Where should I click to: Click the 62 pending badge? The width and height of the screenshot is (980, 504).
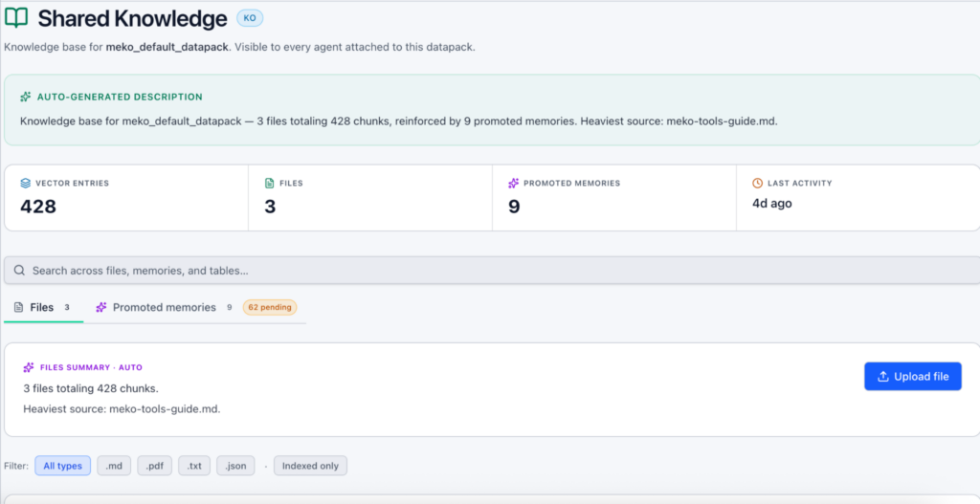pos(269,307)
